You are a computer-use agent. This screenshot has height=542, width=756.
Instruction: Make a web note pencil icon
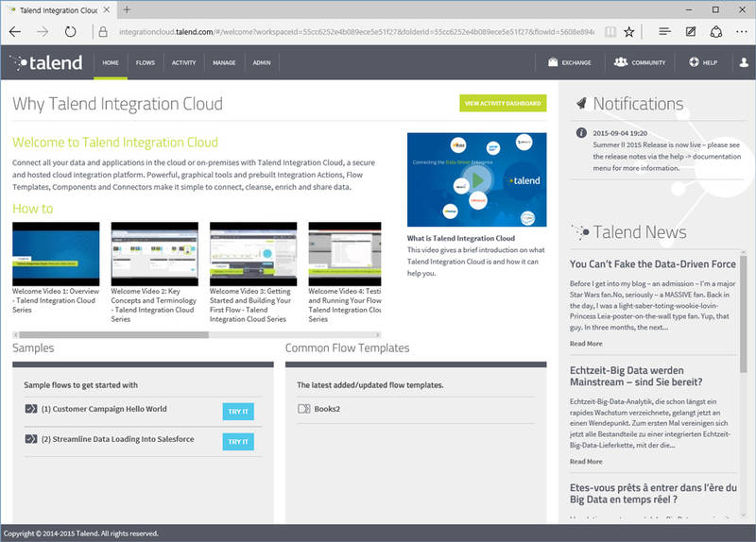pyautogui.click(x=691, y=32)
